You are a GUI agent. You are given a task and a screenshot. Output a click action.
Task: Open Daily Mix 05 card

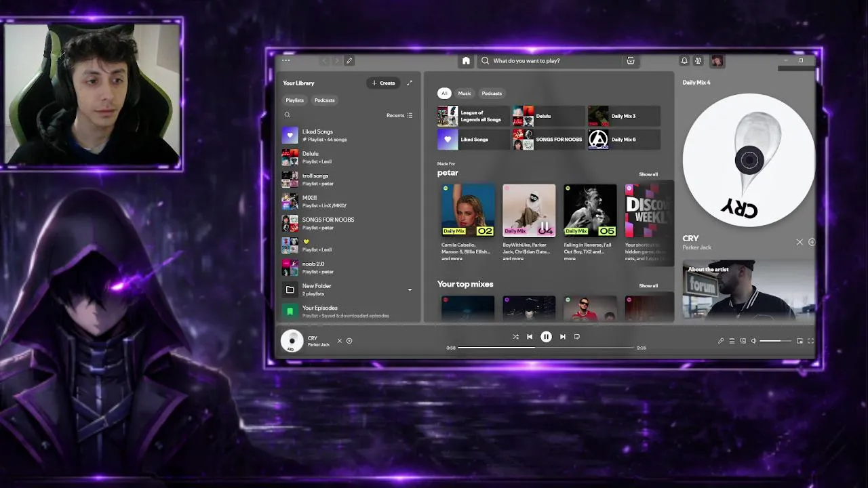coord(590,223)
